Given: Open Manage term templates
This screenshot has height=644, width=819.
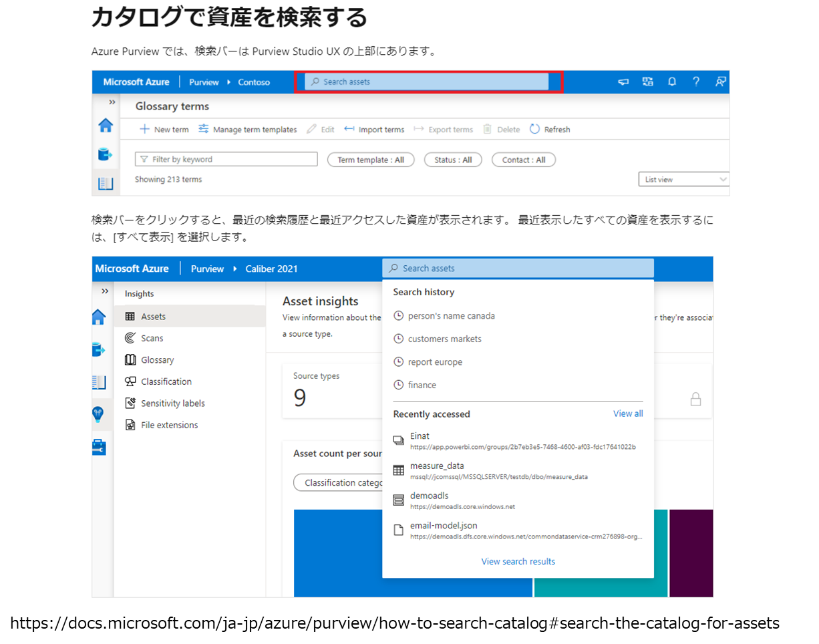Looking at the screenshot, I should [248, 130].
